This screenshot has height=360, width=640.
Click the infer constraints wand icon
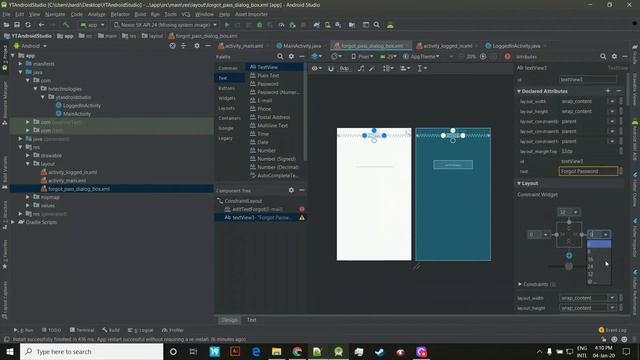click(x=372, y=68)
